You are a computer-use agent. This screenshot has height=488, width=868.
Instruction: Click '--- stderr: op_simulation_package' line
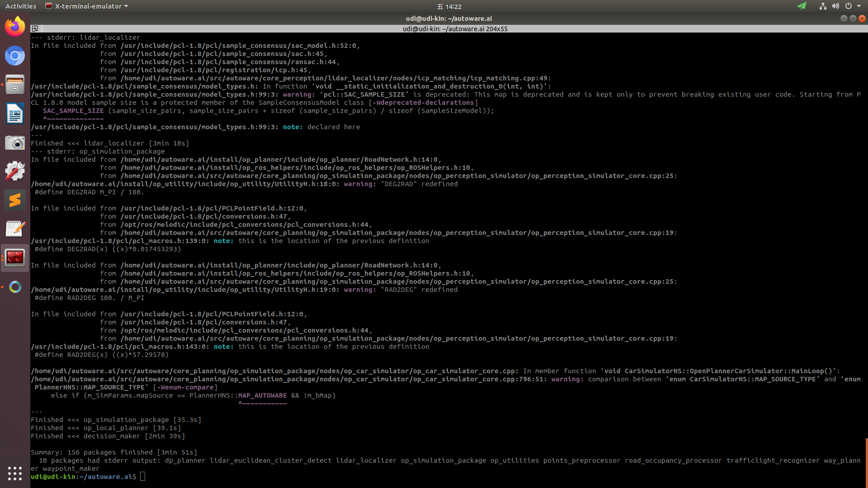pos(98,151)
